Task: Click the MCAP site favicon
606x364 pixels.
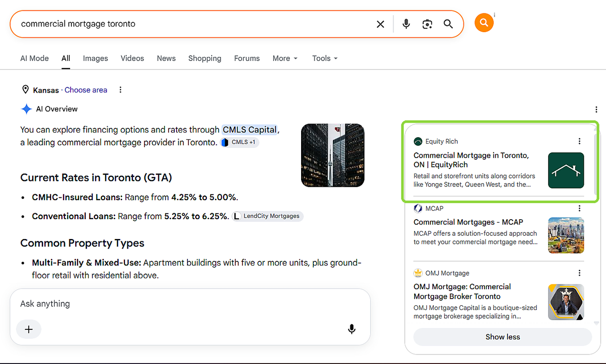Action: click(x=418, y=208)
